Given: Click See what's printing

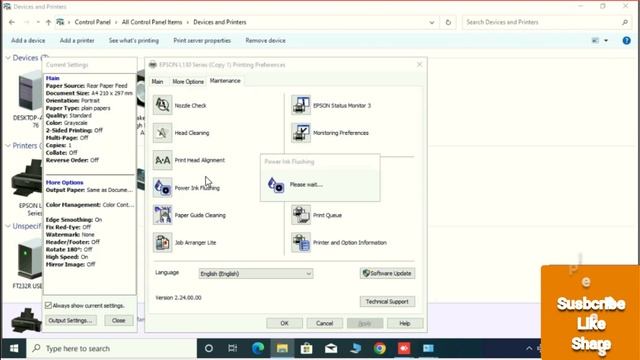Looking at the screenshot, I should (x=134, y=40).
